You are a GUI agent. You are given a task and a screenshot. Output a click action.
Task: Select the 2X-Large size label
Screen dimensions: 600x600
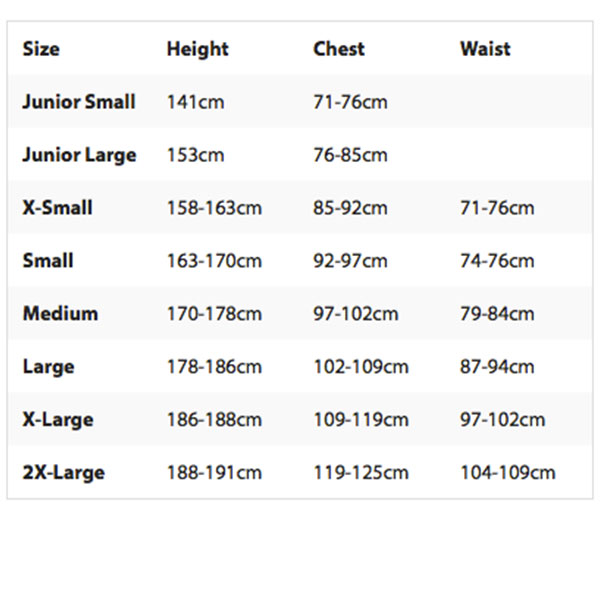point(63,472)
